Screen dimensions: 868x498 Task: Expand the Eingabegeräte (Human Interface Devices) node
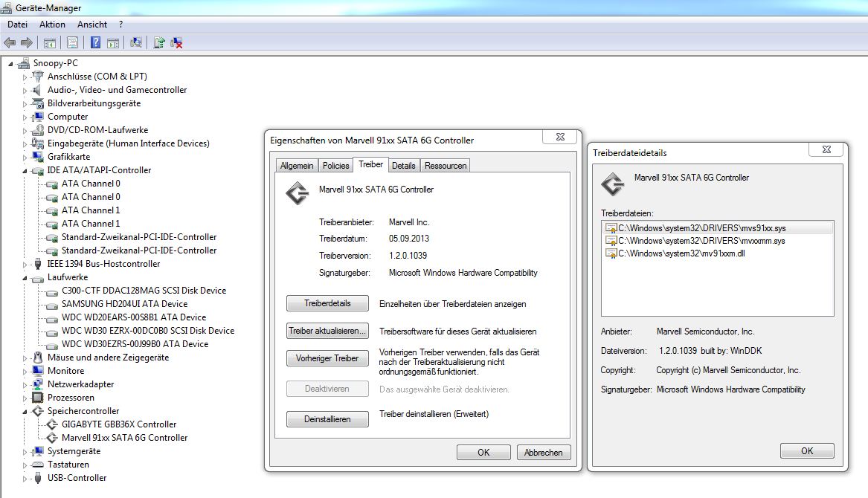point(25,144)
